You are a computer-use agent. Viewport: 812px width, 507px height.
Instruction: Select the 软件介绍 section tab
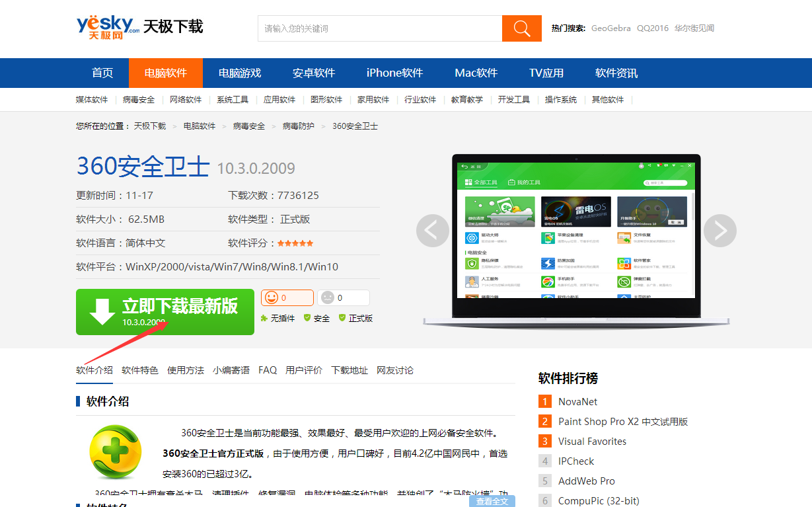click(94, 370)
